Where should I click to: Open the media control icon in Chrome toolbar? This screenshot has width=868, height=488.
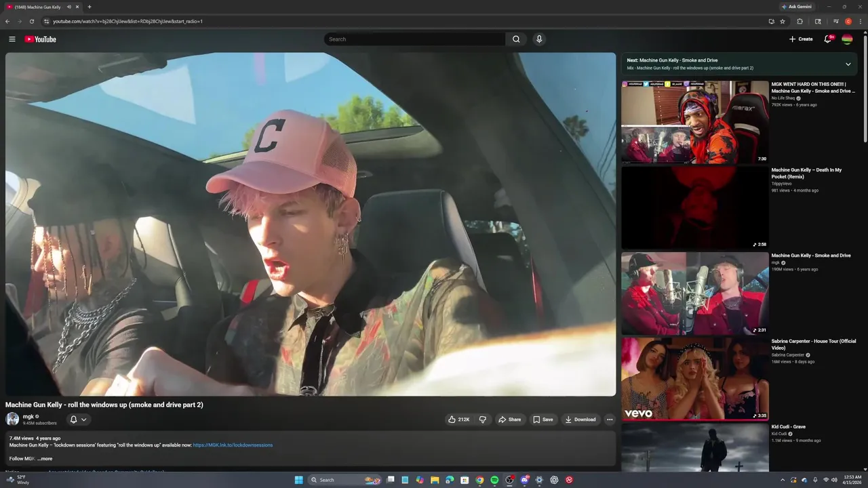click(836, 21)
